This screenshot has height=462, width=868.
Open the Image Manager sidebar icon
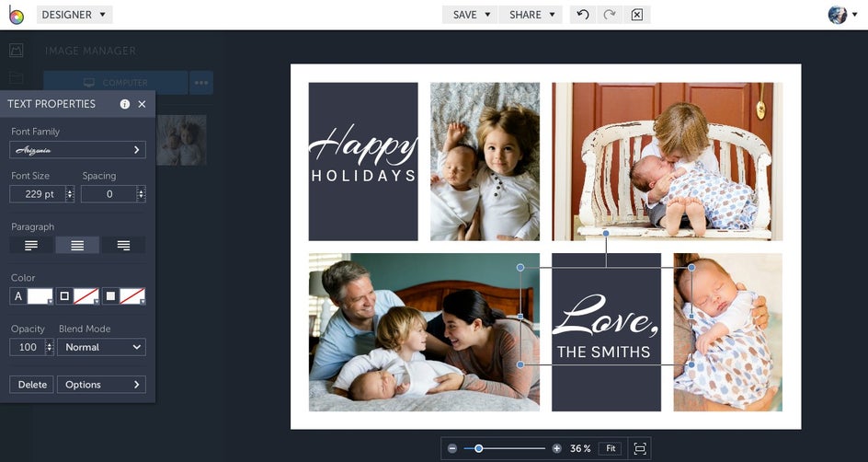tap(16, 51)
